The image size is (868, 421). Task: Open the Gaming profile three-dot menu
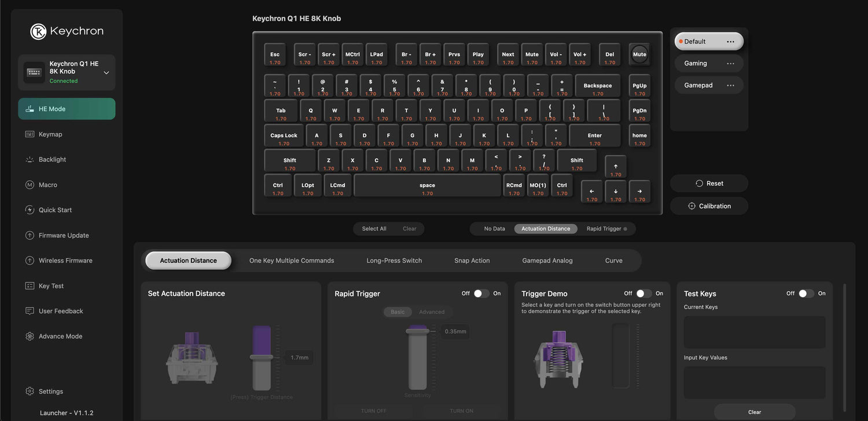point(730,64)
